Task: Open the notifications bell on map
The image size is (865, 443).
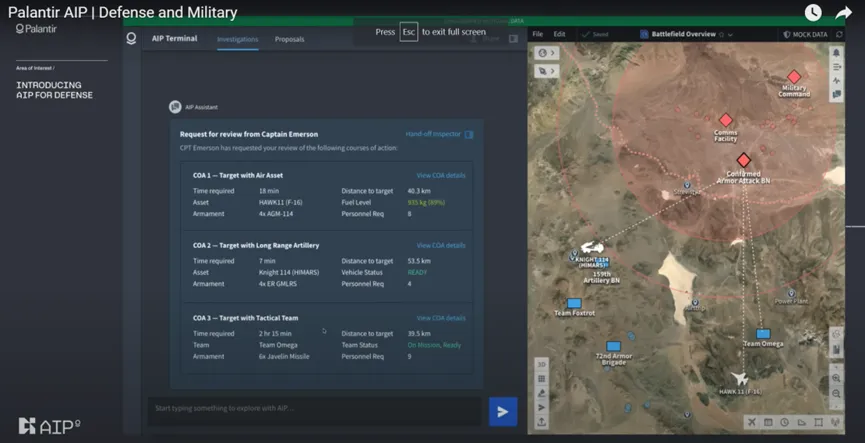Action: point(836,53)
